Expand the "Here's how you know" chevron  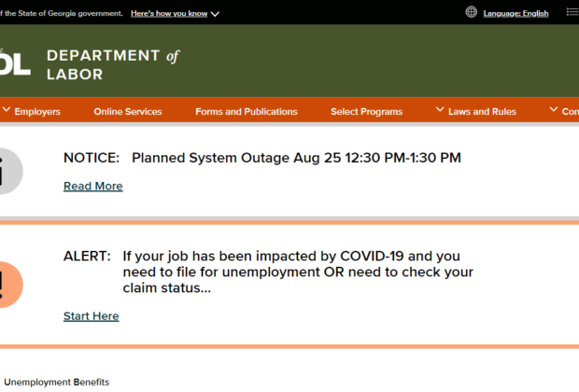pos(215,14)
